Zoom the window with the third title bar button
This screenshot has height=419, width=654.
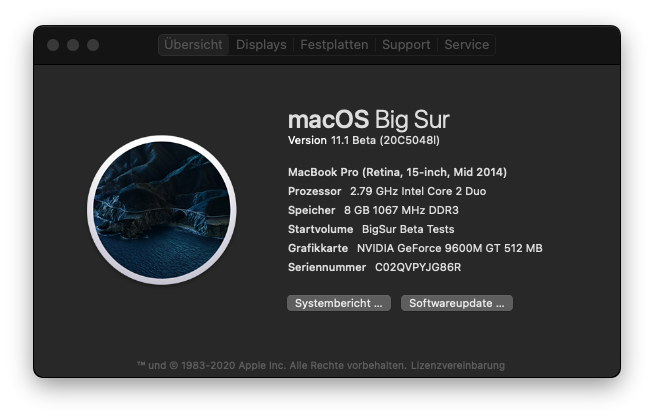(93, 45)
